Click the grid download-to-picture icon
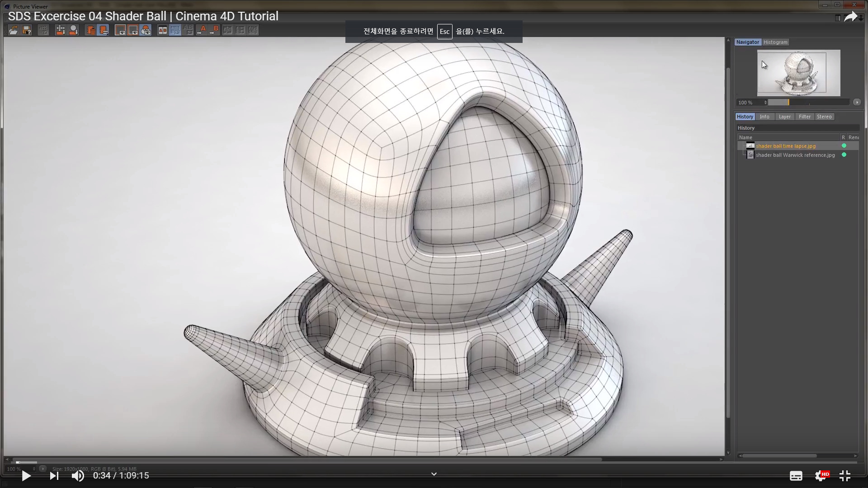This screenshot has width=868, height=488. [x=60, y=30]
